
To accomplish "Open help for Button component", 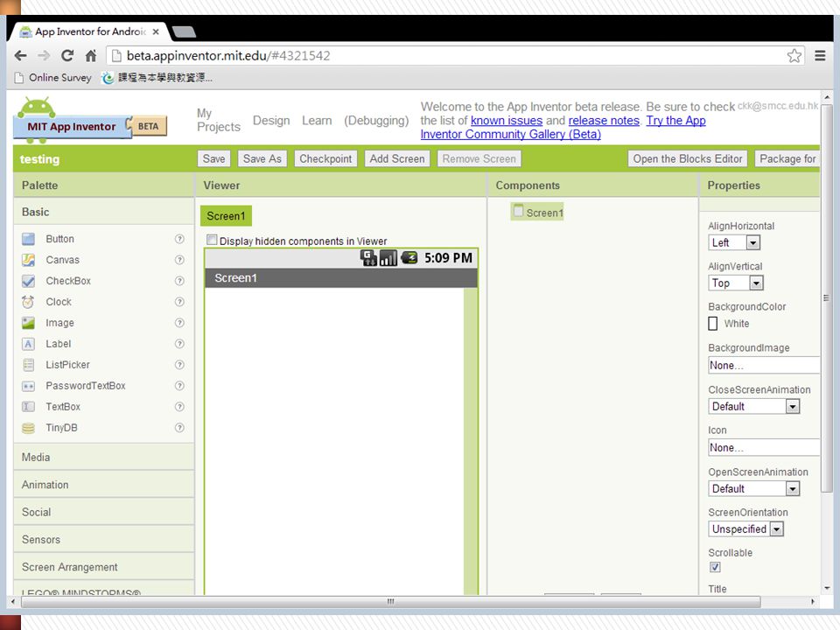I will click(179, 239).
